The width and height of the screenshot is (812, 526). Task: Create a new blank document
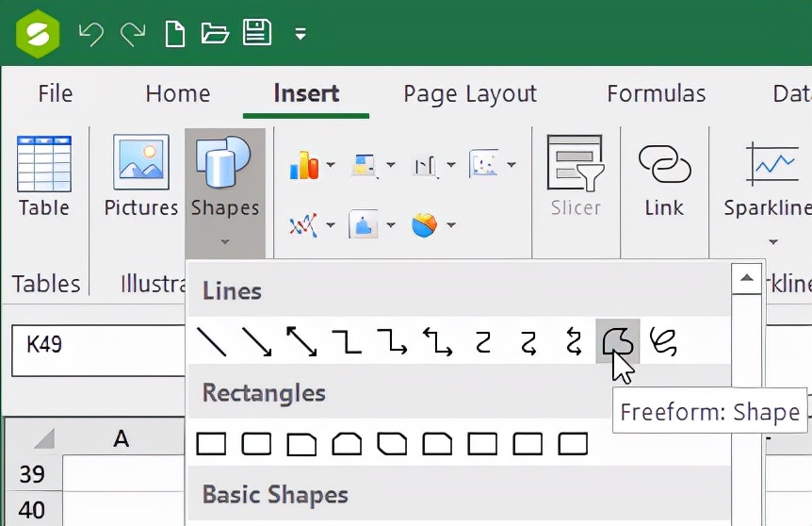tap(175, 34)
